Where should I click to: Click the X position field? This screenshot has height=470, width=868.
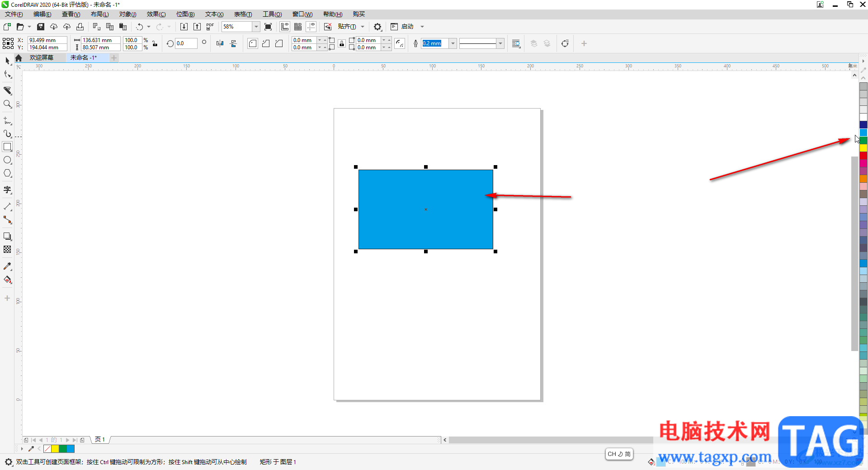(47, 40)
